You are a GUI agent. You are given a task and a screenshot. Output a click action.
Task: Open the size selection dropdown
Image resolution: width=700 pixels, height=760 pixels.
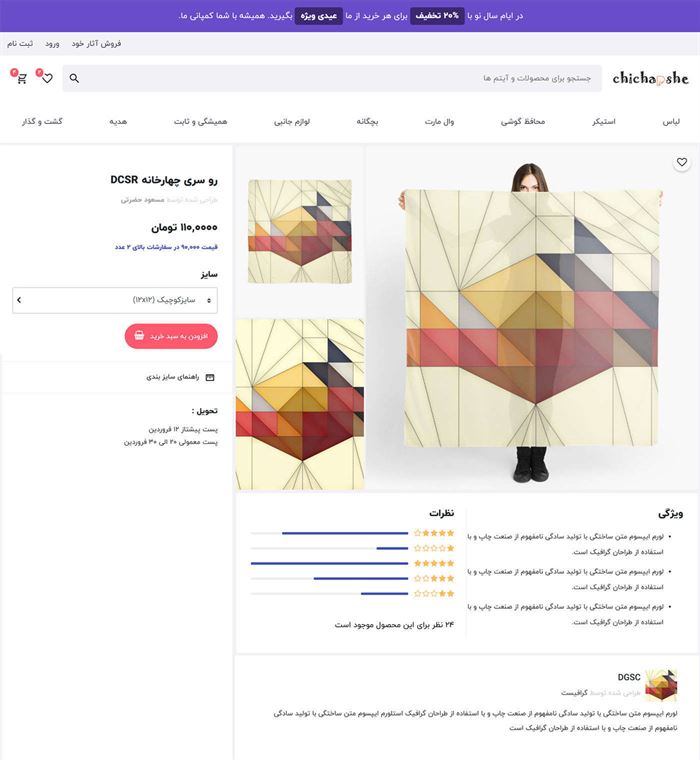pos(115,300)
